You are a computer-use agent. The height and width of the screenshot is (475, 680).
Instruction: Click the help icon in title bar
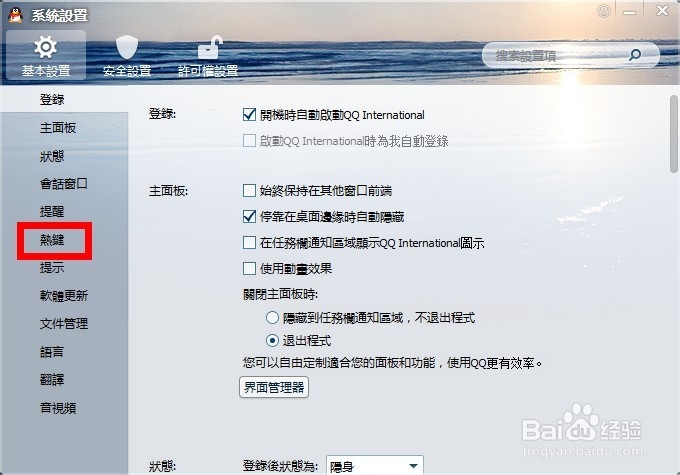tap(604, 11)
